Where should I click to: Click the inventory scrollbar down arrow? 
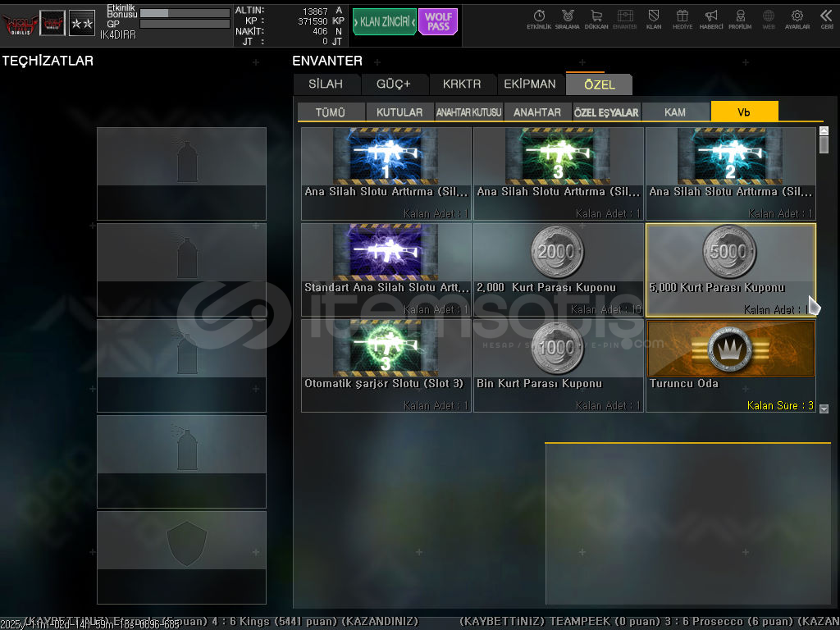pos(824,409)
